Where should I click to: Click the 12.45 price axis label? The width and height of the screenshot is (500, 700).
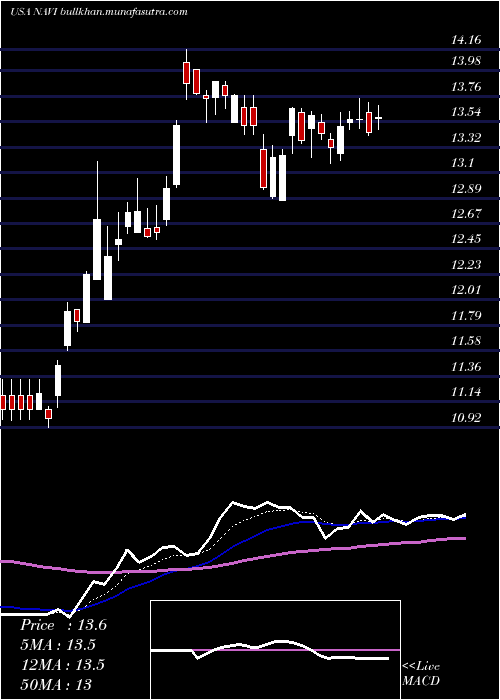point(466,239)
